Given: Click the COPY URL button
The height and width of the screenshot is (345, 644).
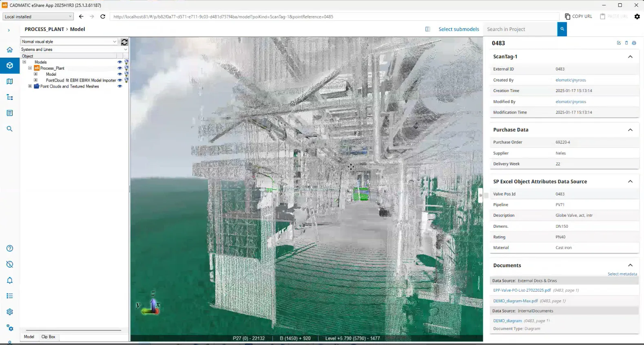Looking at the screenshot, I should coord(578,17).
